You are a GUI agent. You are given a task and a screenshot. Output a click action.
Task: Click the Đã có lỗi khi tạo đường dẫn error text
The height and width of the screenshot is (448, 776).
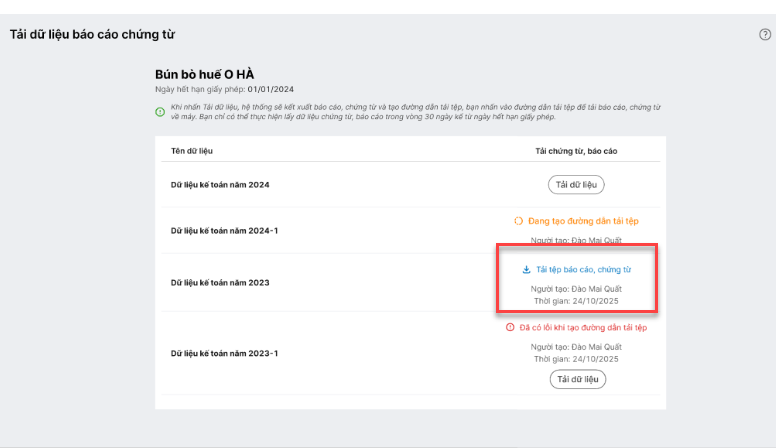(584, 327)
